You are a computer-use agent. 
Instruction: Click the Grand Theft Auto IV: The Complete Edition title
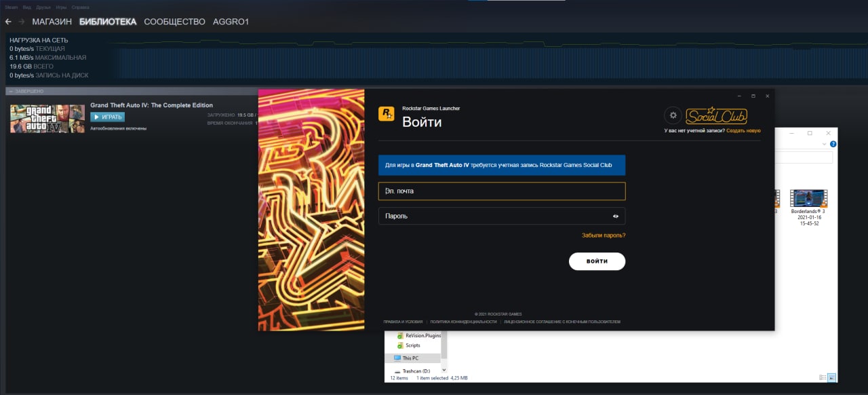(x=151, y=105)
